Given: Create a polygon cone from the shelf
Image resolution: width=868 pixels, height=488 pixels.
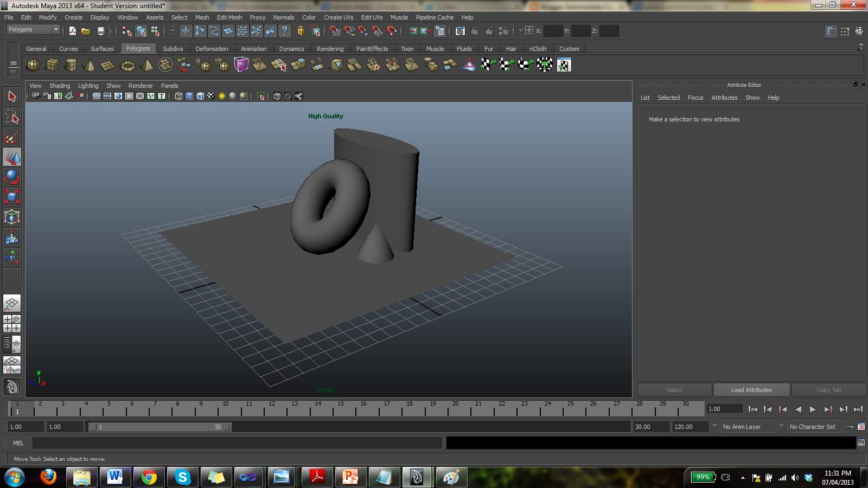Looking at the screenshot, I should point(90,66).
